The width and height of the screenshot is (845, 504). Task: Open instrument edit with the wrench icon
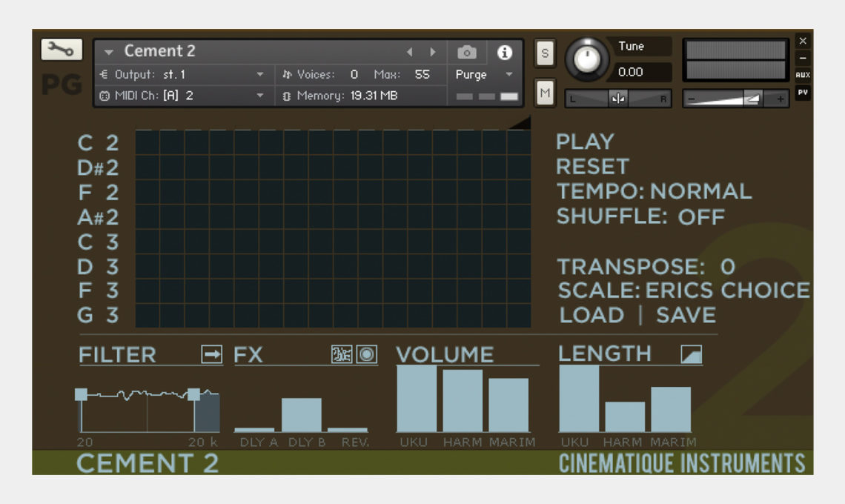pos(62,50)
